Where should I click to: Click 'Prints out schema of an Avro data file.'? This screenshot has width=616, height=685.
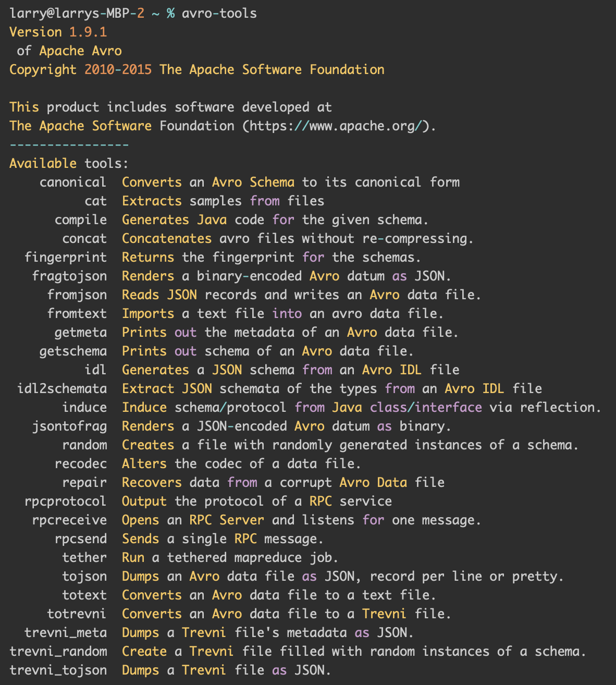click(x=268, y=351)
